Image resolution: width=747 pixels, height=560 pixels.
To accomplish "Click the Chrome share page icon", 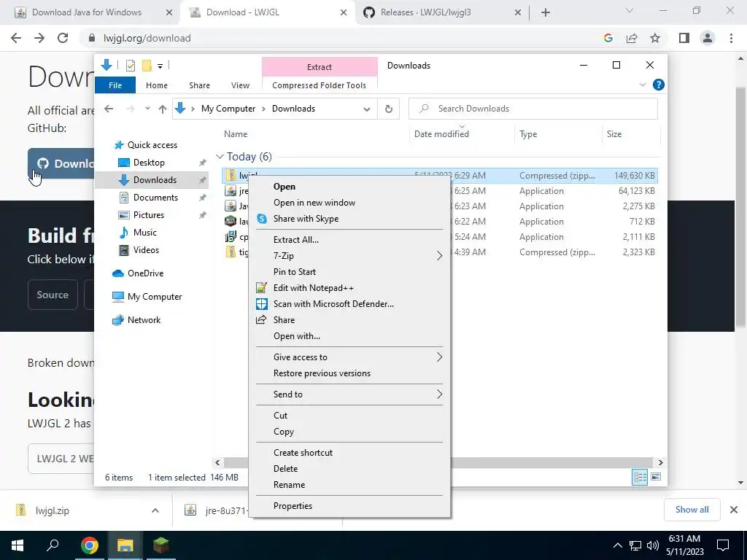I will click(632, 38).
